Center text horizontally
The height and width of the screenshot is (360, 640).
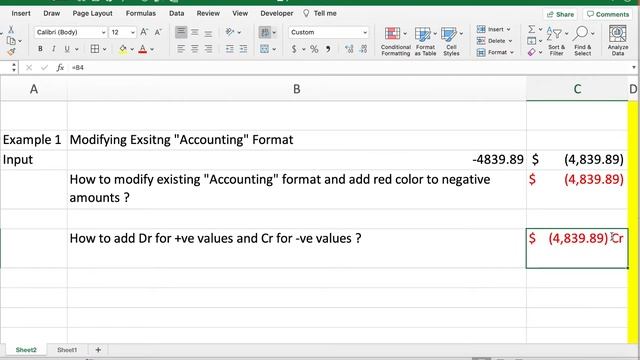pyautogui.click(x=195, y=49)
